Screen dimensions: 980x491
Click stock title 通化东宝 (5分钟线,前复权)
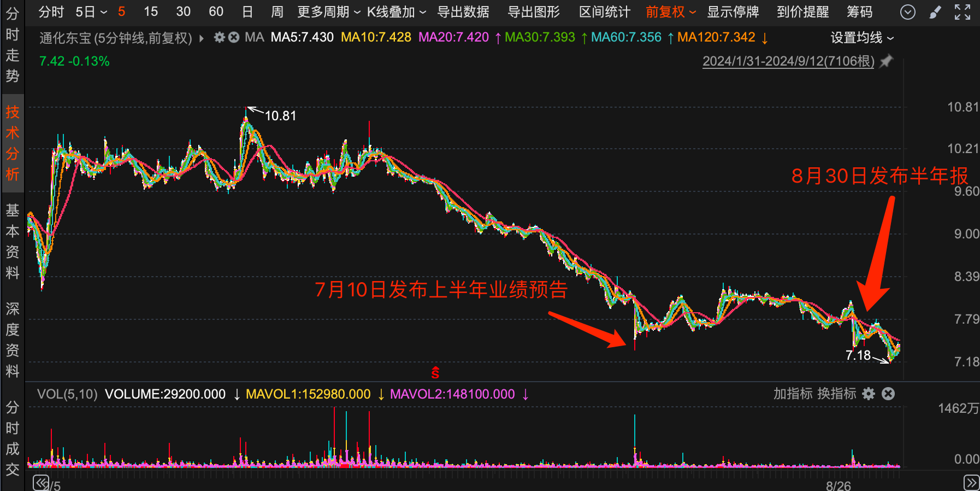116,38
